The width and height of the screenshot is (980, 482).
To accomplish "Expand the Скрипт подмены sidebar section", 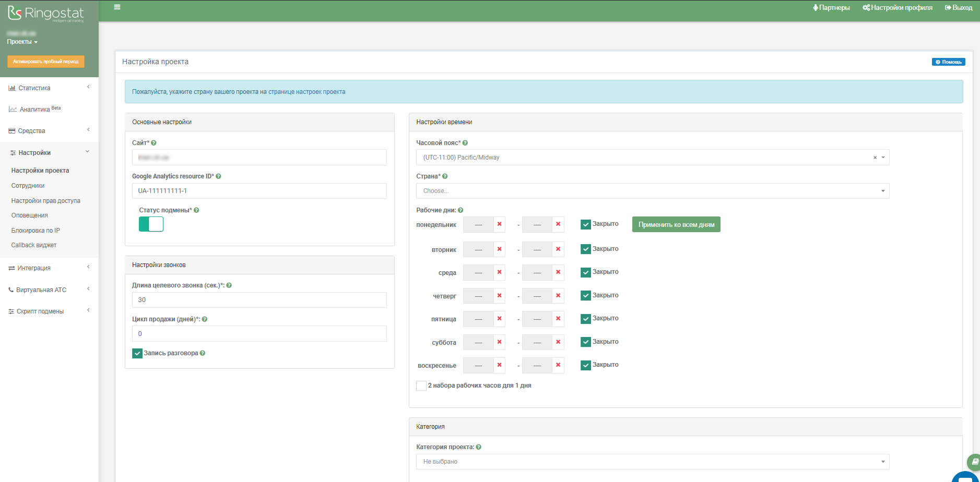I will coord(49,311).
